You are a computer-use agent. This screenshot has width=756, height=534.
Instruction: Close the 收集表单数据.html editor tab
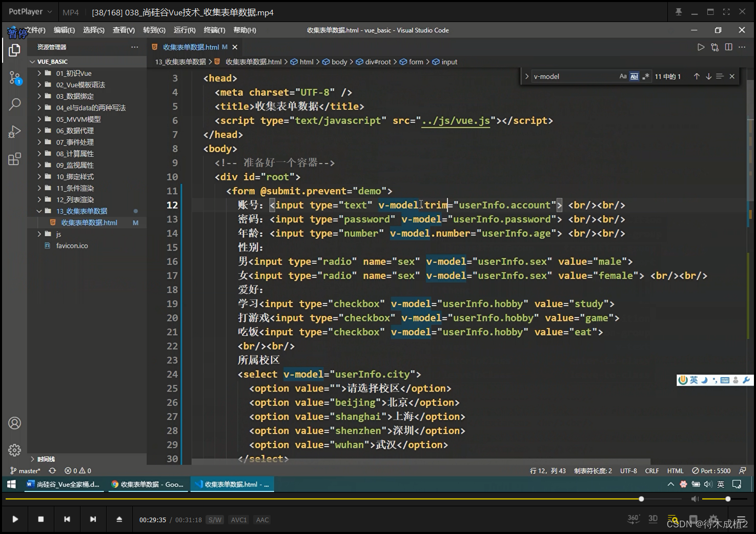tap(235, 47)
